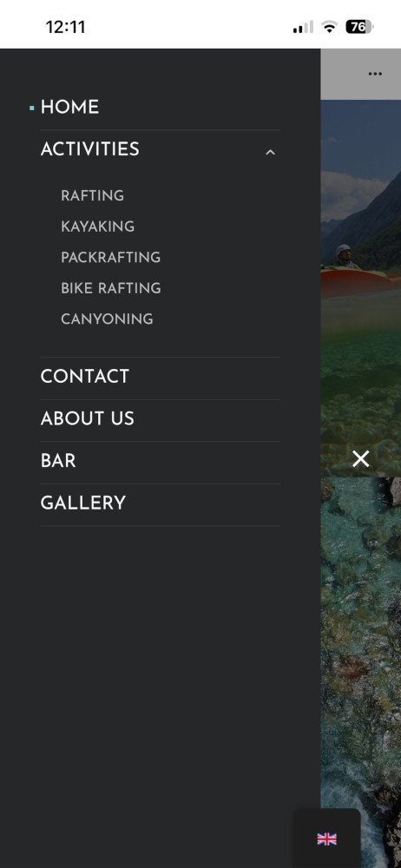
Task: Select Canyoning in the submenu
Action: [x=107, y=319]
